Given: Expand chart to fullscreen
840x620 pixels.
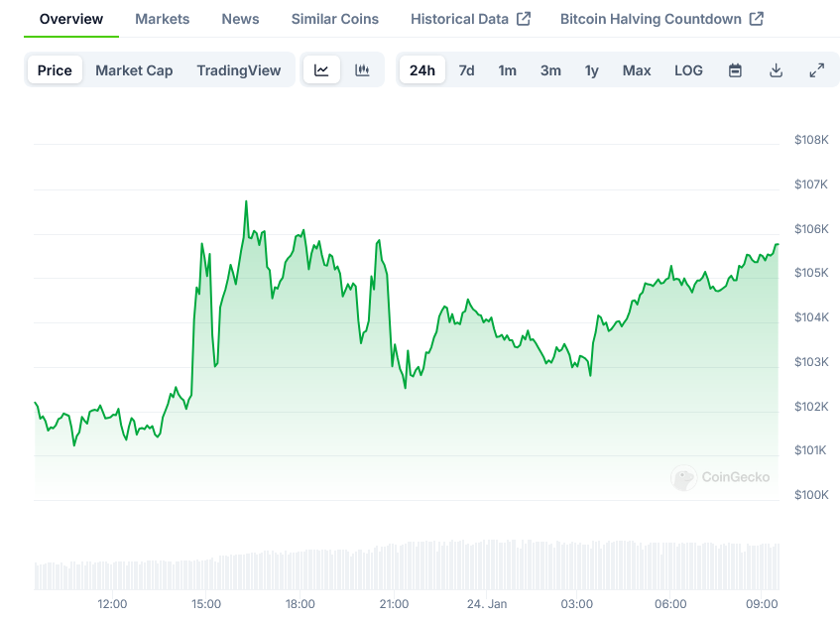Looking at the screenshot, I should 816,70.
